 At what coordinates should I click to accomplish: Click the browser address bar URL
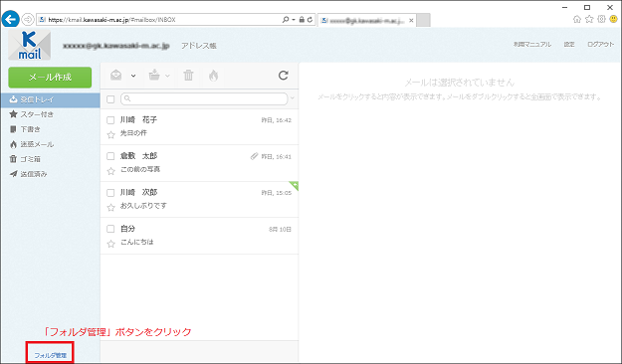[x=111, y=20]
